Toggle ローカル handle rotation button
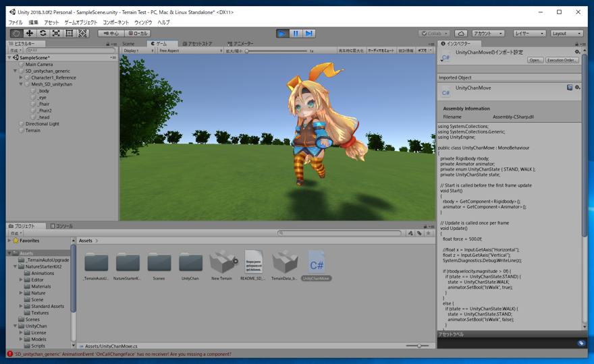This screenshot has width=594, height=364. click(x=138, y=33)
